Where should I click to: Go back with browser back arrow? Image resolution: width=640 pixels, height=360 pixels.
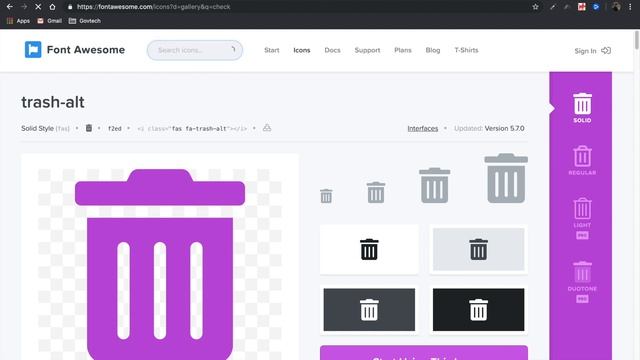tap(10, 7)
